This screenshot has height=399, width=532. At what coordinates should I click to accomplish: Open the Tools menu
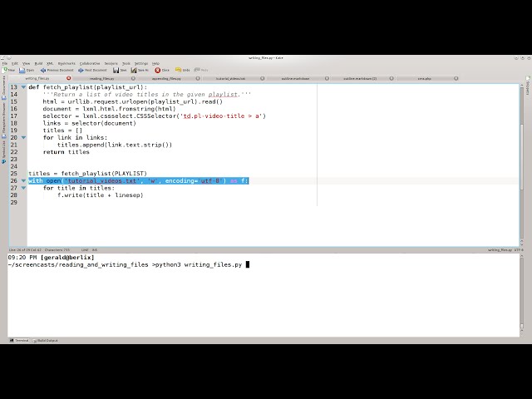click(126, 63)
